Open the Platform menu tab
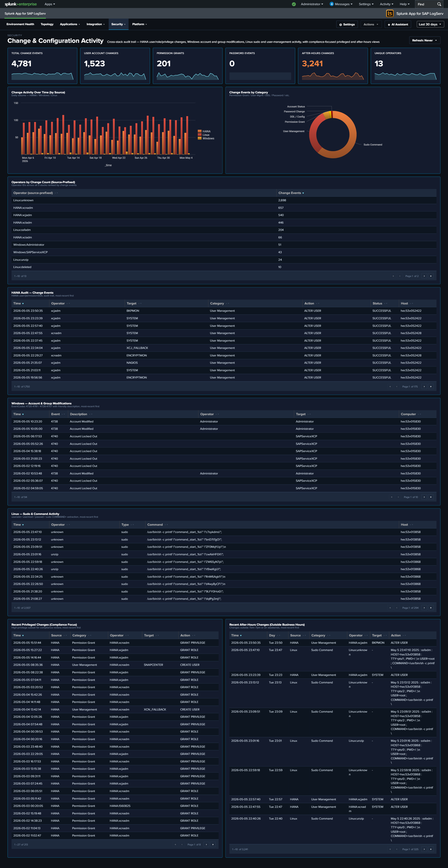The image size is (448, 868). point(139,24)
